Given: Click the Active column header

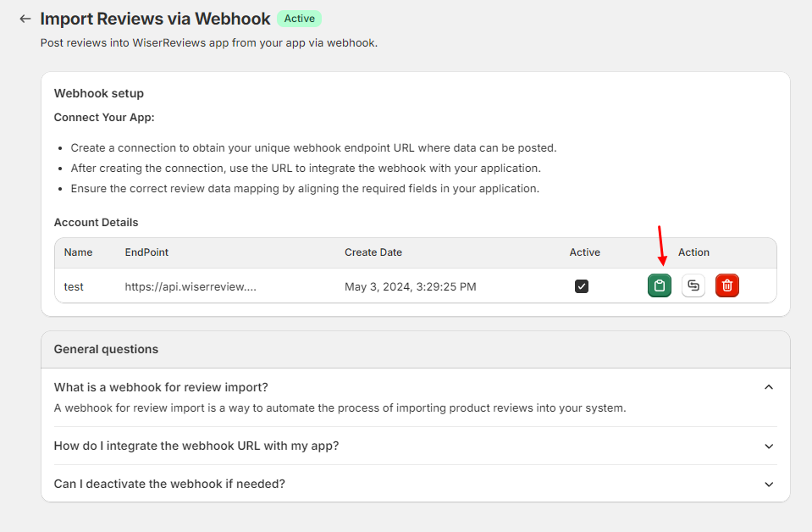Looking at the screenshot, I should point(584,252).
